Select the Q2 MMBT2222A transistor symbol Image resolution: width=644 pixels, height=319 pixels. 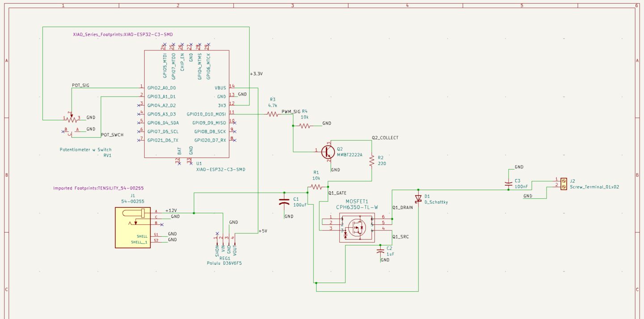click(328, 152)
